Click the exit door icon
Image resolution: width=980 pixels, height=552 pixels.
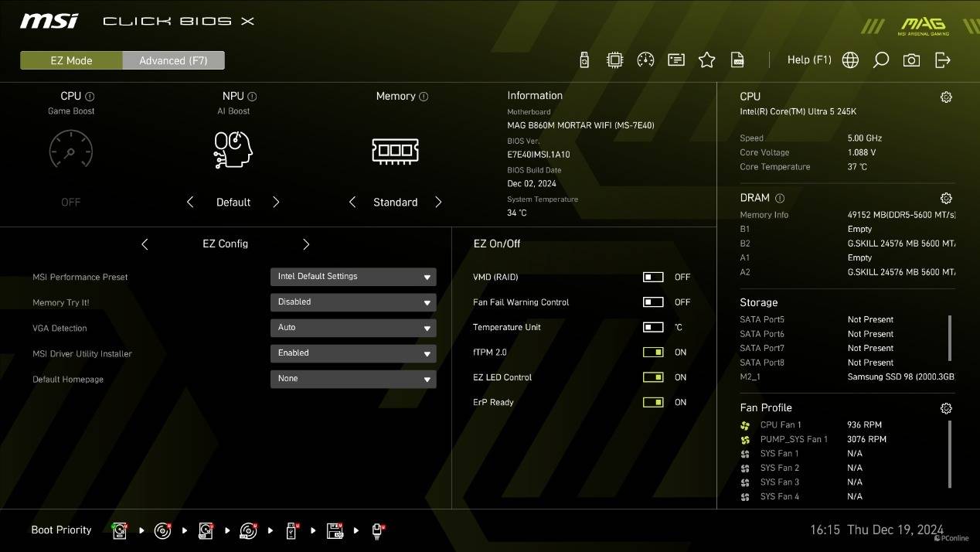(x=942, y=60)
